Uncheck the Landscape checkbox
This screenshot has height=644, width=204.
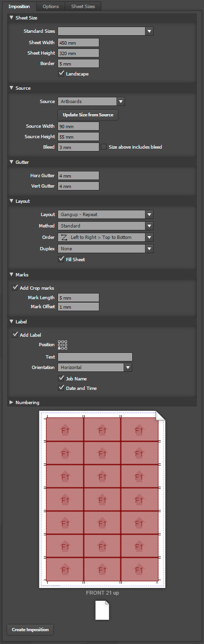pyautogui.click(x=61, y=74)
